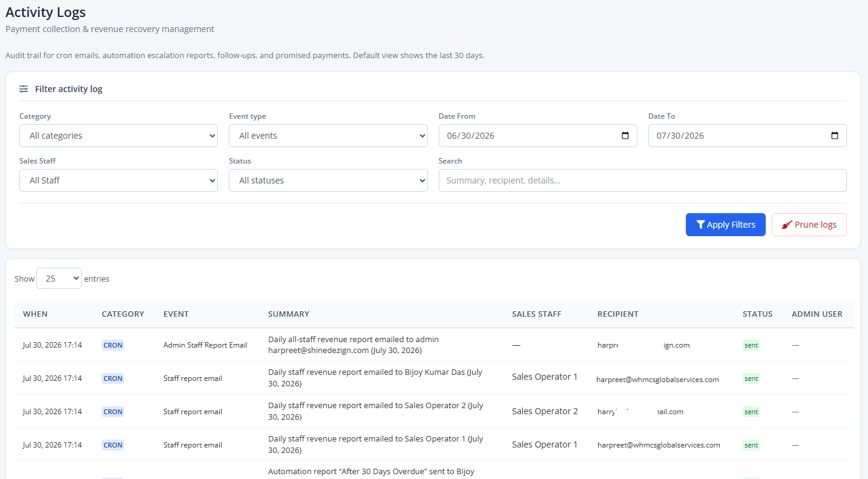Focus the Search summary, recipient, details field
Screen dimensions: 868x479
point(643,180)
